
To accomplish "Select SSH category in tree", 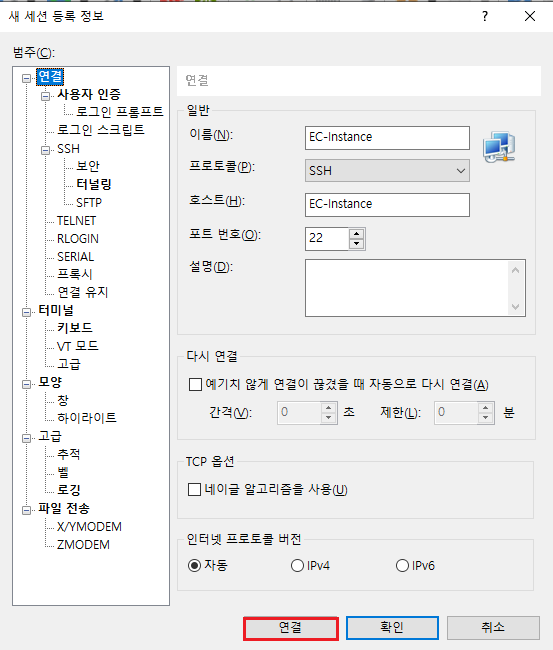I will [68, 148].
